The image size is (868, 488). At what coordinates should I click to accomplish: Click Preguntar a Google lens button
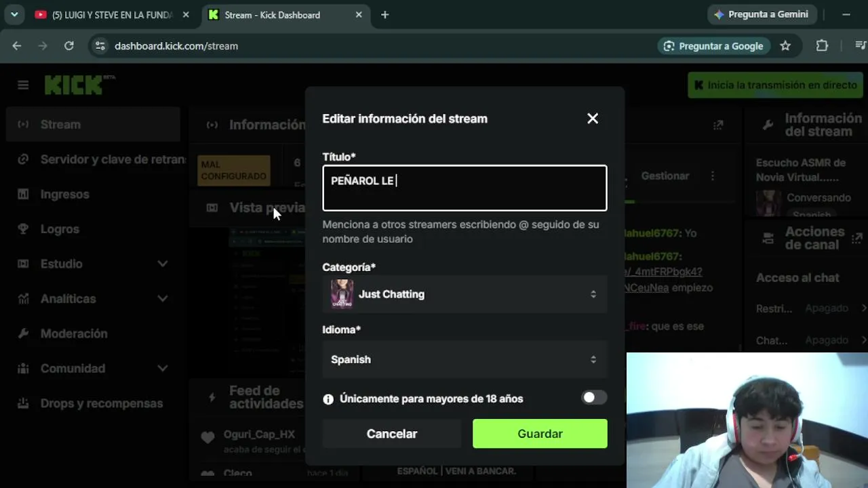click(x=713, y=46)
